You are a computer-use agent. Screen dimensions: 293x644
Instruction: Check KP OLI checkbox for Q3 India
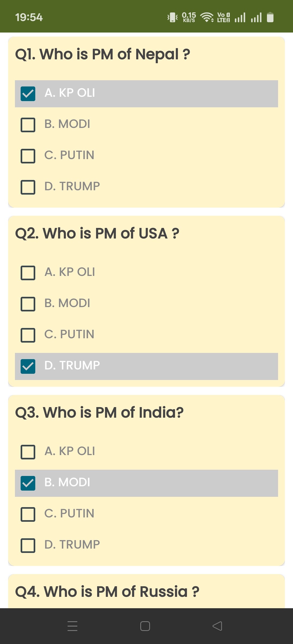click(28, 452)
